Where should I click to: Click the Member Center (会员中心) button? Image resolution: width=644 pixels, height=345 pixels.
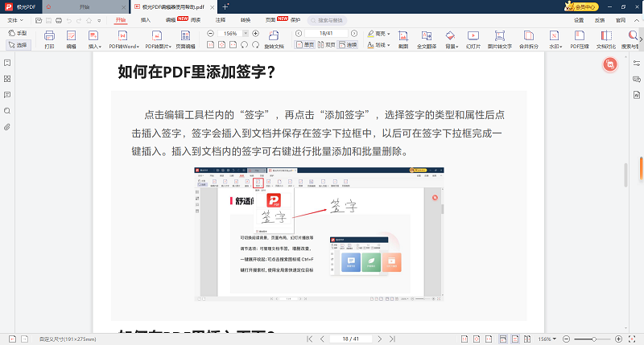tap(581, 6)
